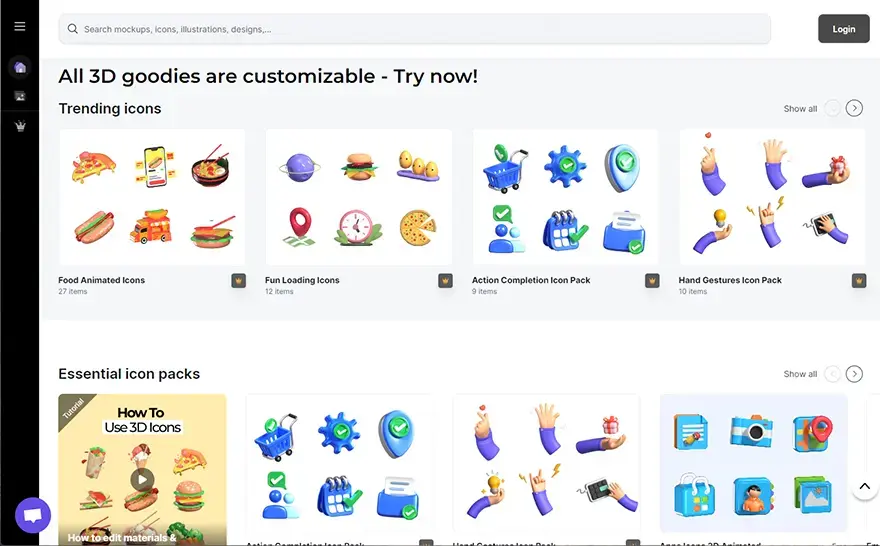
Task: Open the Apps icons camera pack thumbnail
Action: [753, 463]
